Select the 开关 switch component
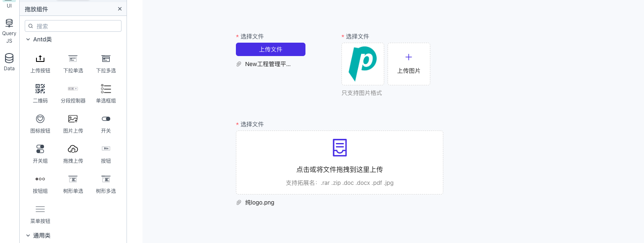 (106, 119)
